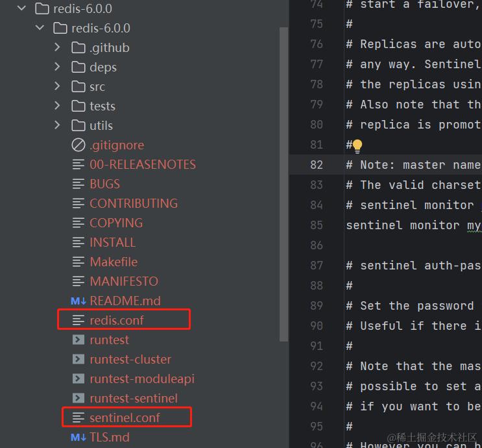Click the CONTRIBUTING text file icon
Image resolution: width=482 pixels, height=448 pixels.
(x=78, y=203)
